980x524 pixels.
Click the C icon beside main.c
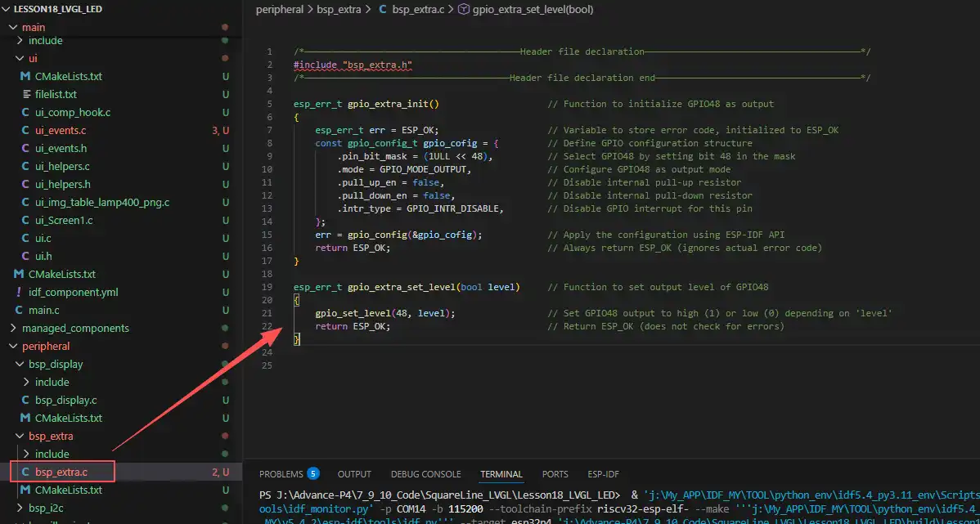(x=19, y=310)
